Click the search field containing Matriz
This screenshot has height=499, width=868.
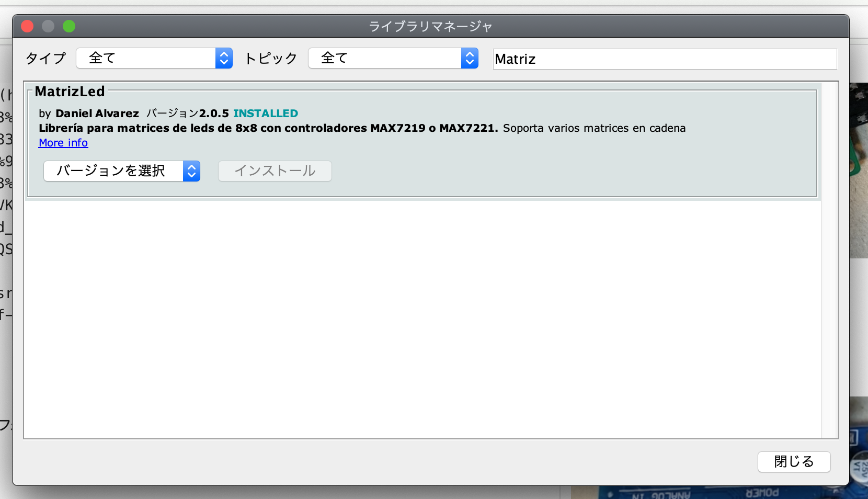click(664, 59)
